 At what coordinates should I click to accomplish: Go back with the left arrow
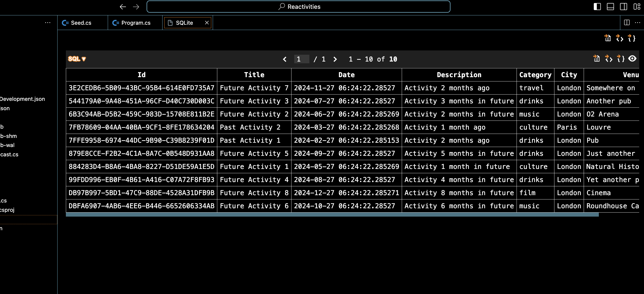pos(123,7)
